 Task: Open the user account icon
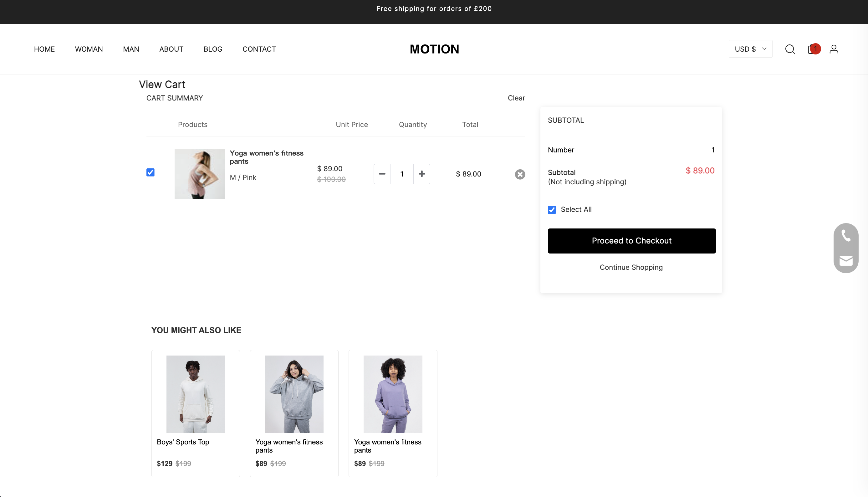pos(834,49)
